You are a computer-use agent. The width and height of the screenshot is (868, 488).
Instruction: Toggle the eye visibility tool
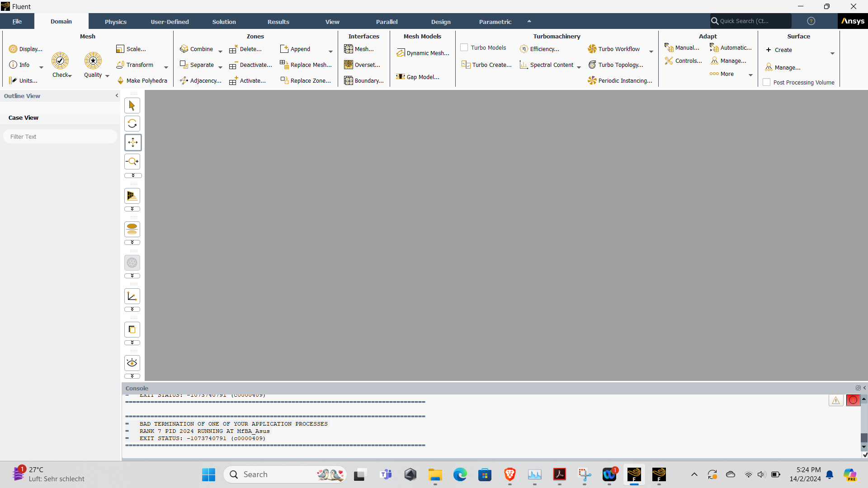(x=132, y=363)
